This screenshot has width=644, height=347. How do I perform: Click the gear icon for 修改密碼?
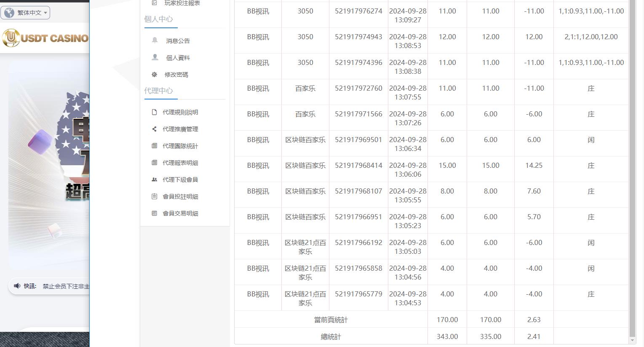[x=155, y=74]
